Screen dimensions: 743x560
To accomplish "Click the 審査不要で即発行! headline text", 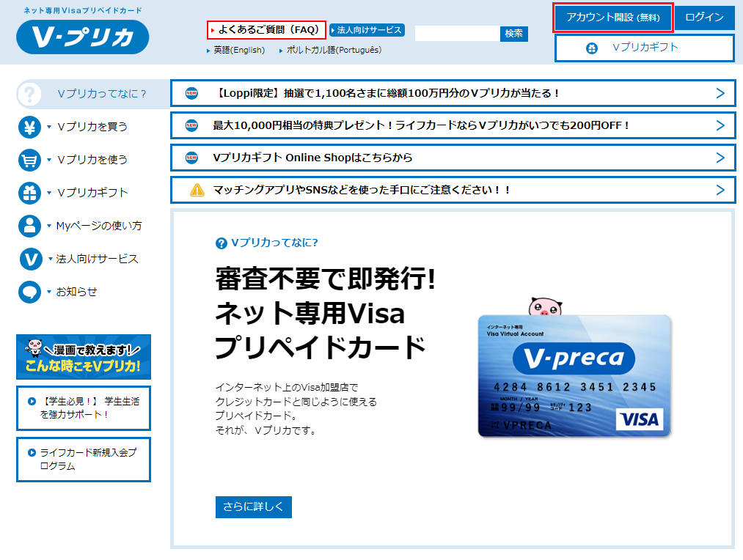I will coord(326,279).
